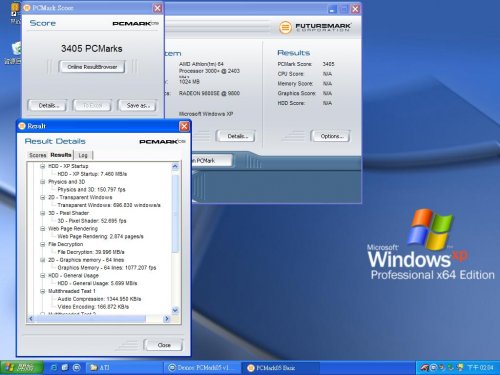500x375 pixels.
Task: Select 'HDD - XP Startup: 7.460 MB/s' row
Action: (x=92, y=174)
